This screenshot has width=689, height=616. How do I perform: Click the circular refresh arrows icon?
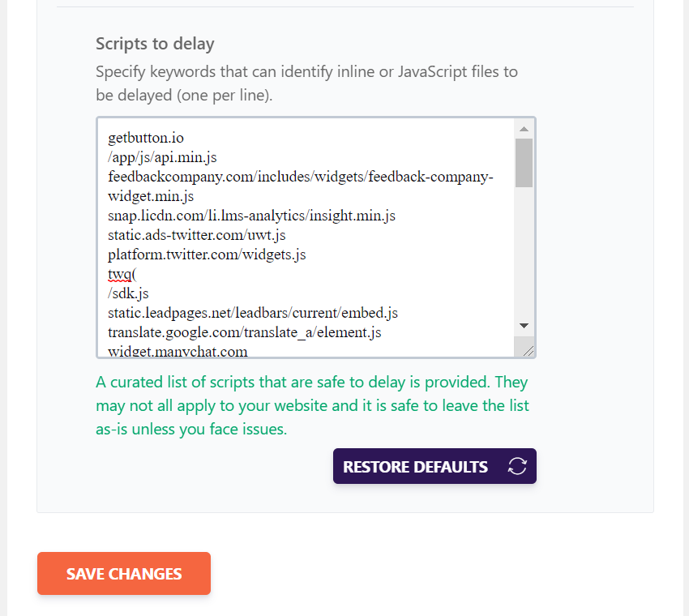[517, 466]
